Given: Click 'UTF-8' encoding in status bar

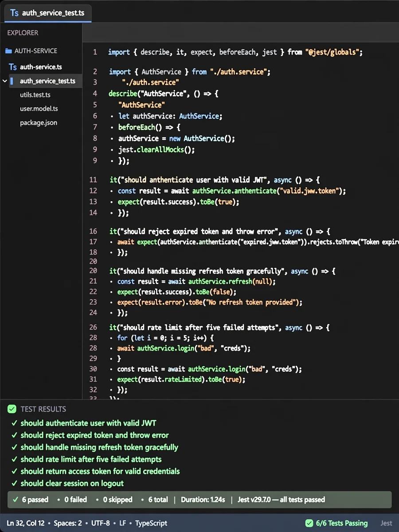Looking at the screenshot, I should [101, 524].
